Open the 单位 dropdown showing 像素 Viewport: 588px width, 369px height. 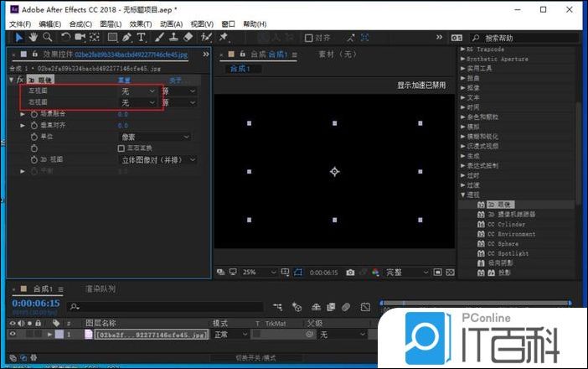pyautogui.click(x=153, y=137)
